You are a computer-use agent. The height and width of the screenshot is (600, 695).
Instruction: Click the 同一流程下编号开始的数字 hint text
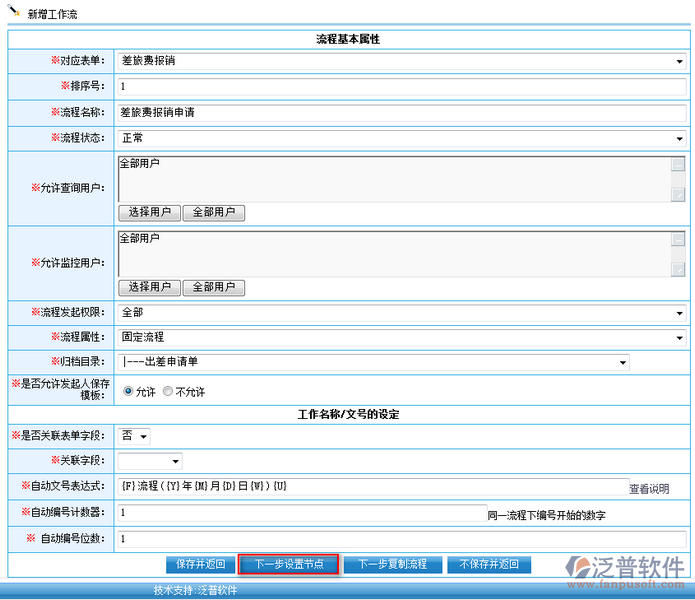(x=547, y=515)
